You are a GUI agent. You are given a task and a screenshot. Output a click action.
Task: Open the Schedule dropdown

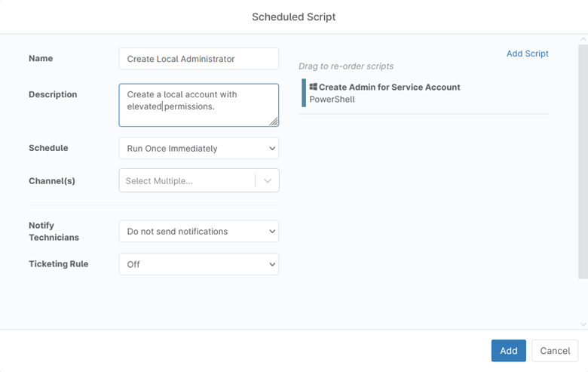click(198, 149)
